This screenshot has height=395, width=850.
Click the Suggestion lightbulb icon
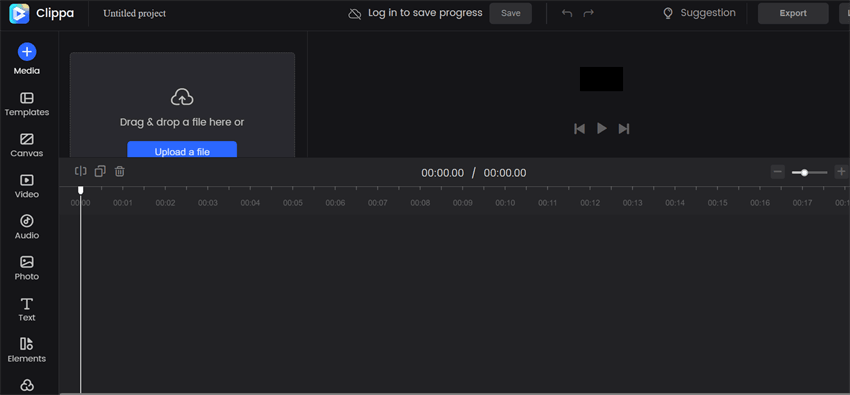click(x=668, y=14)
